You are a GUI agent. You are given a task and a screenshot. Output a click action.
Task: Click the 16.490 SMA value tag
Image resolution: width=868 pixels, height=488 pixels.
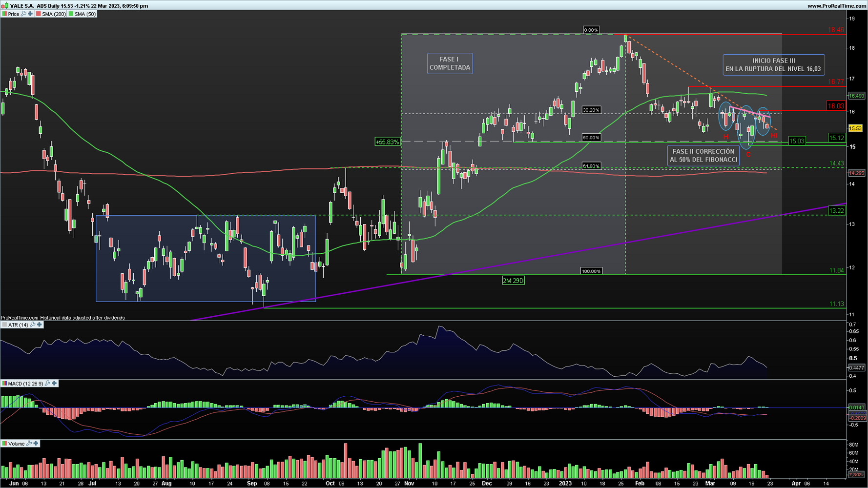coord(857,96)
